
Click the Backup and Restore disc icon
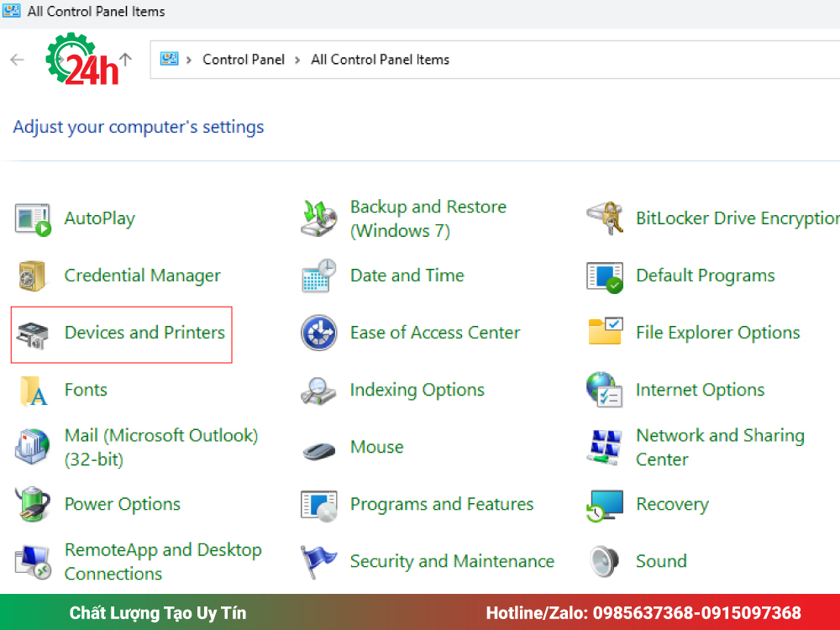(x=318, y=218)
